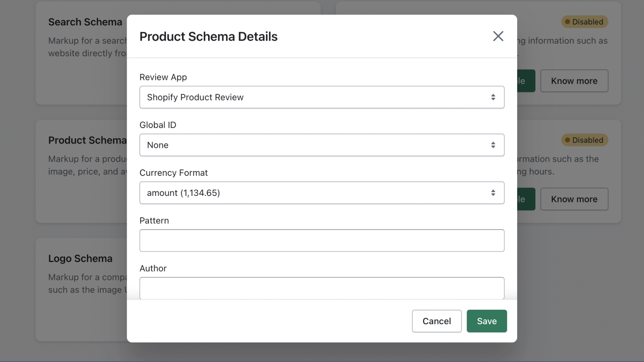Click the stepper arrows on Currency Format select
Screen dimensions: 644x362
click(x=493, y=193)
